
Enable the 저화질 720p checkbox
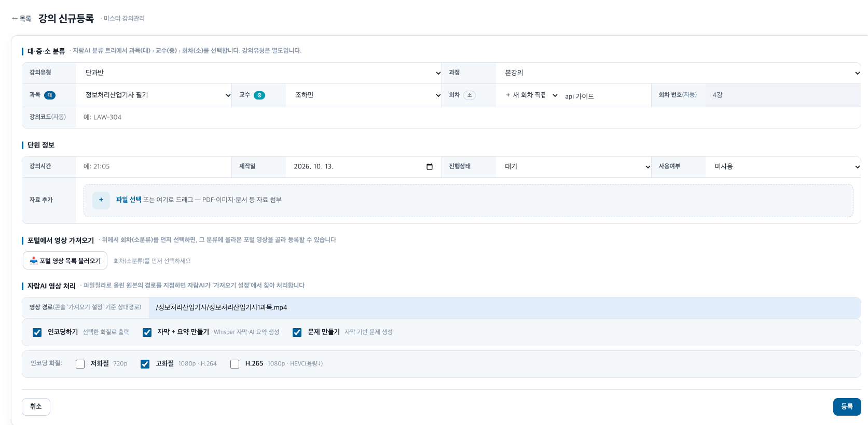tap(80, 364)
